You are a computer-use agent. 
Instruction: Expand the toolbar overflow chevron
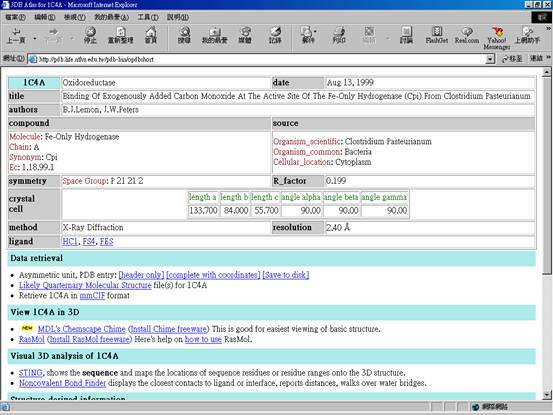click(549, 29)
